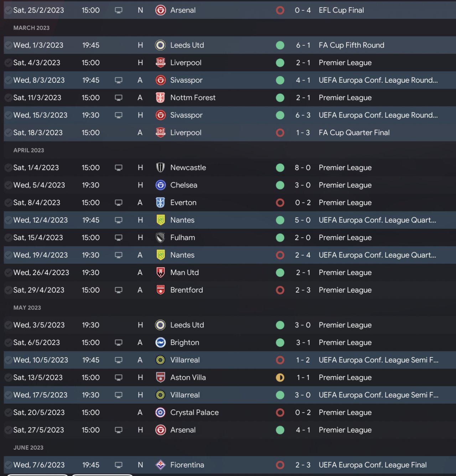Click the APRIL 2023 month header
This screenshot has width=456, height=476.
click(29, 150)
